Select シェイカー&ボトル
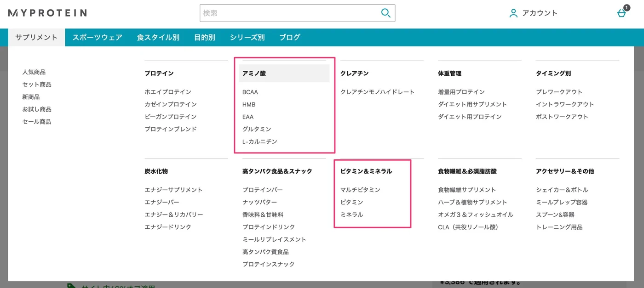Screen dimensions: 644x288 [562, 190]
